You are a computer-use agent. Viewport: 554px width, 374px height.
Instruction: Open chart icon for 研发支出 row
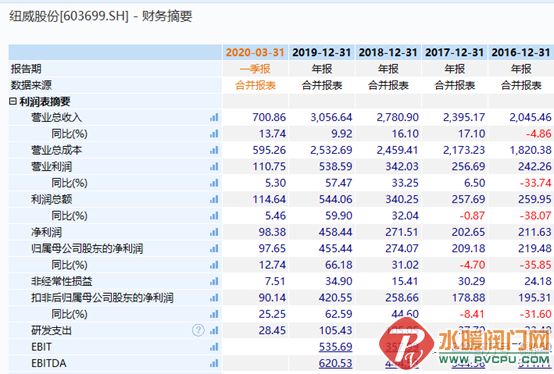click(x=214, y=331)
